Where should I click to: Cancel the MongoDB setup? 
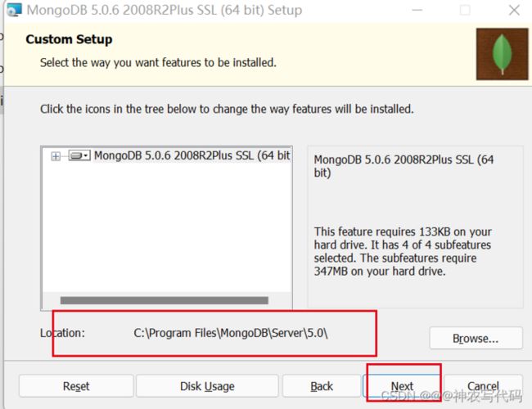(x=483, y=386)
